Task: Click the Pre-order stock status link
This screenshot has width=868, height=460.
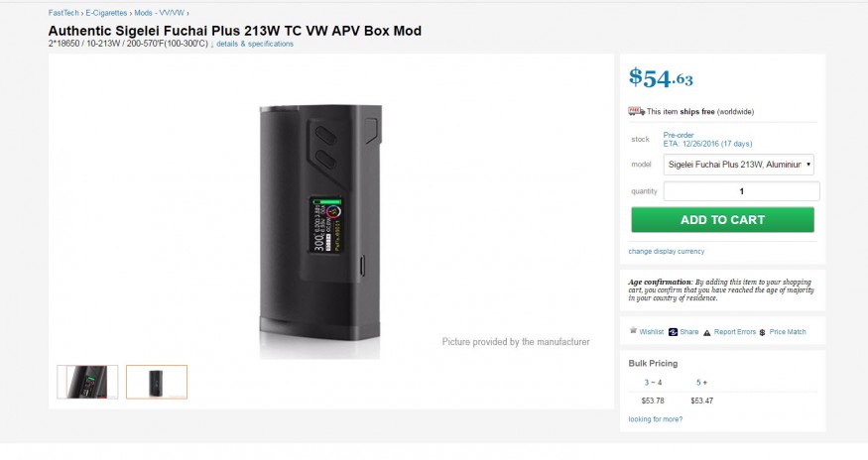Action: (679, 135)
